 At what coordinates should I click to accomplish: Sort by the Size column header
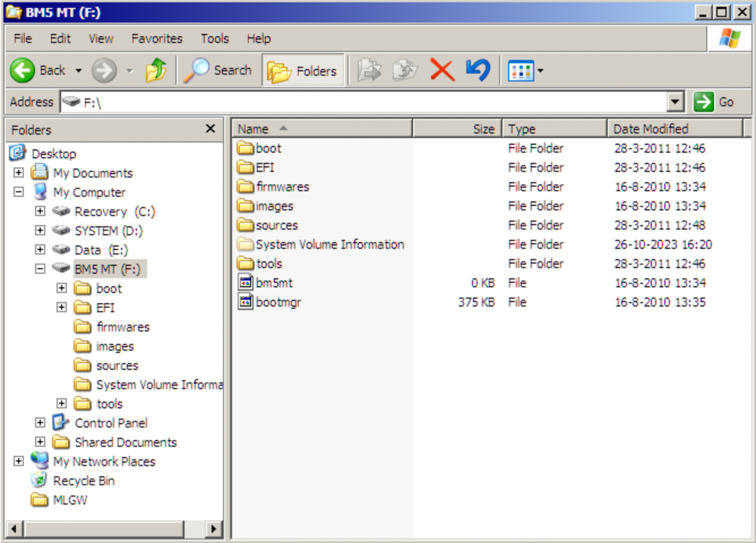tap(457, 129)
